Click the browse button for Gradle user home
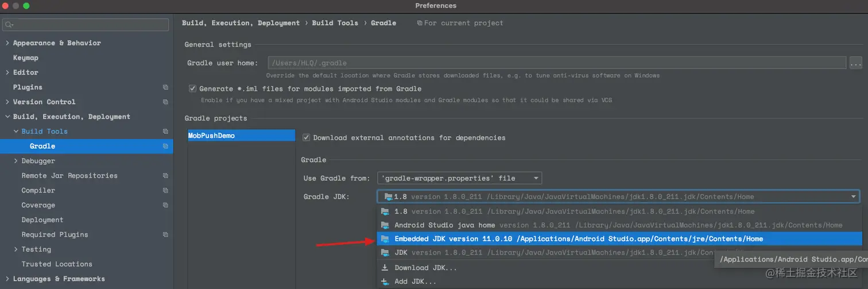This screenshot has width=868, height=289. (x=856, y=63)
